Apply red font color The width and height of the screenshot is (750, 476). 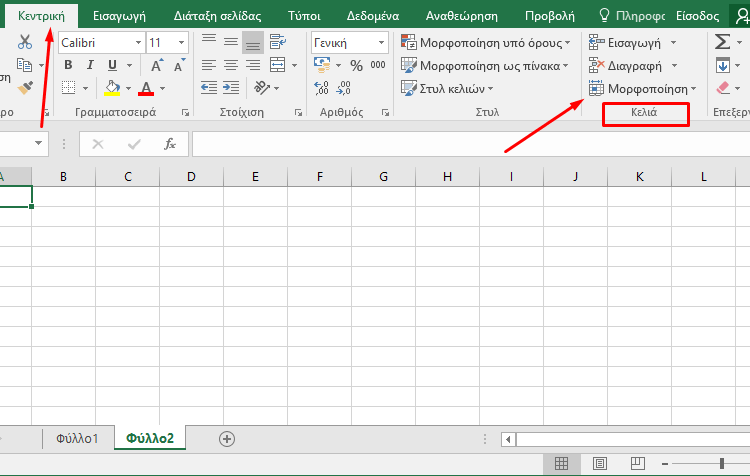tap(146, 88)
